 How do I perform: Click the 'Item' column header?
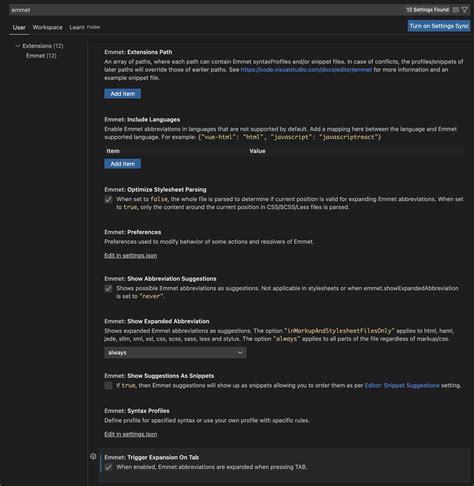pos(113,151)
